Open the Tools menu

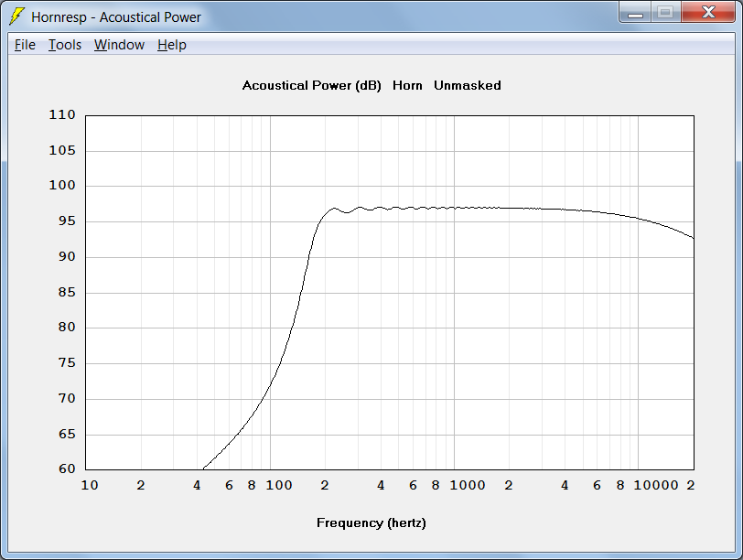[65, 45]
